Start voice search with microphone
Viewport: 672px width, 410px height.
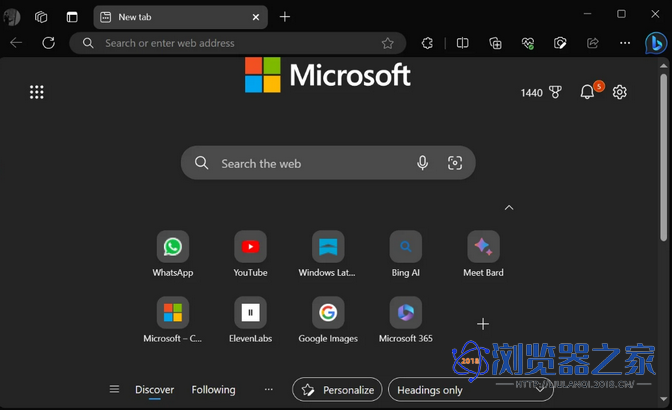pyautogui.click(x=422, y=163)
